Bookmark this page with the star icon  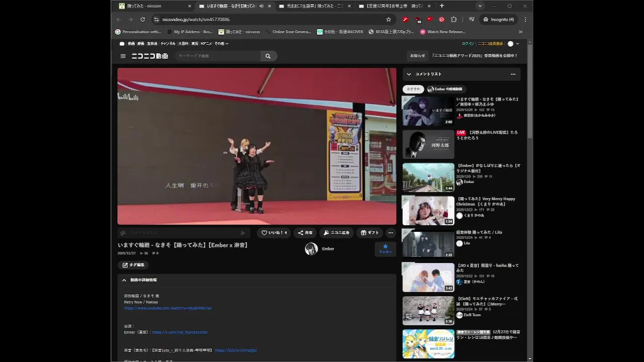[388, 20]
